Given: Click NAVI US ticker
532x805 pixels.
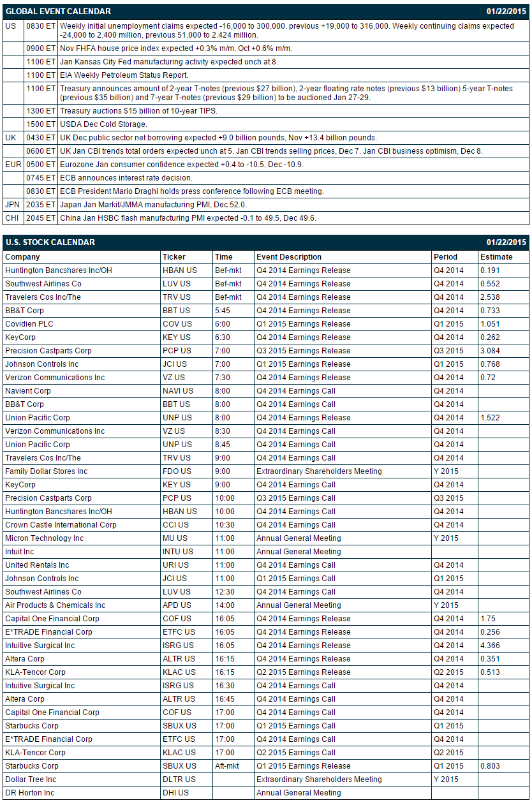Looking at the screenshot, I should tap(178, 391).
